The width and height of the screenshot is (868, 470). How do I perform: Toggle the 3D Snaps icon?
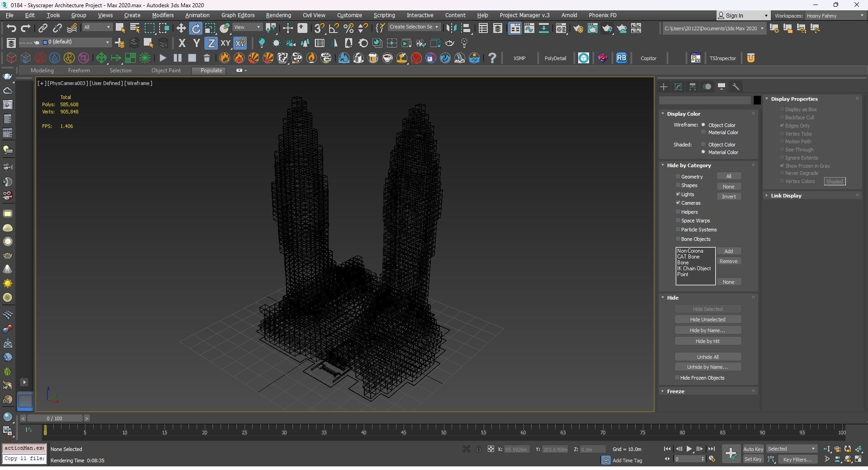(x=319, y=28)
